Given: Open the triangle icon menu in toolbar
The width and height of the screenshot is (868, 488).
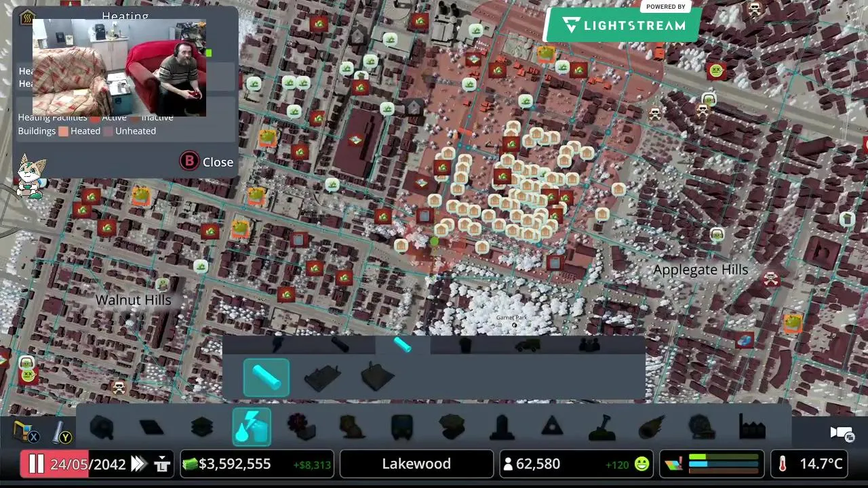Looking at the screenshot, I should click(x=552, y=427).
